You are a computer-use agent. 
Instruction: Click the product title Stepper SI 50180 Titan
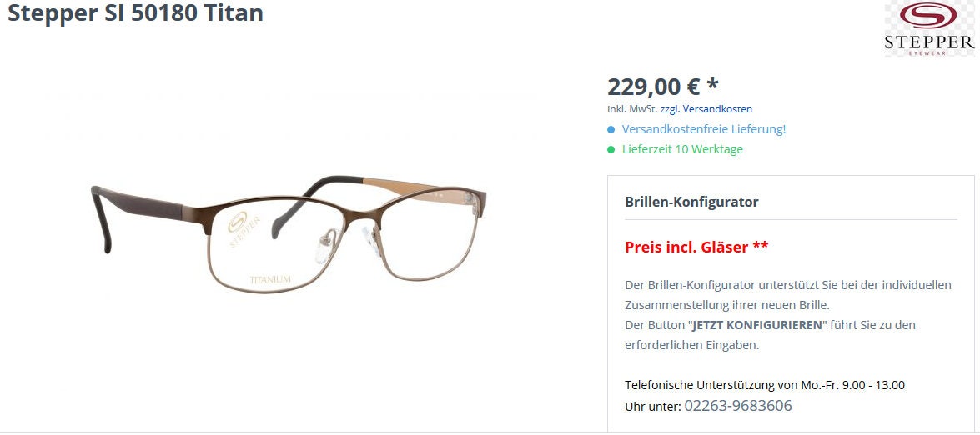135,12
